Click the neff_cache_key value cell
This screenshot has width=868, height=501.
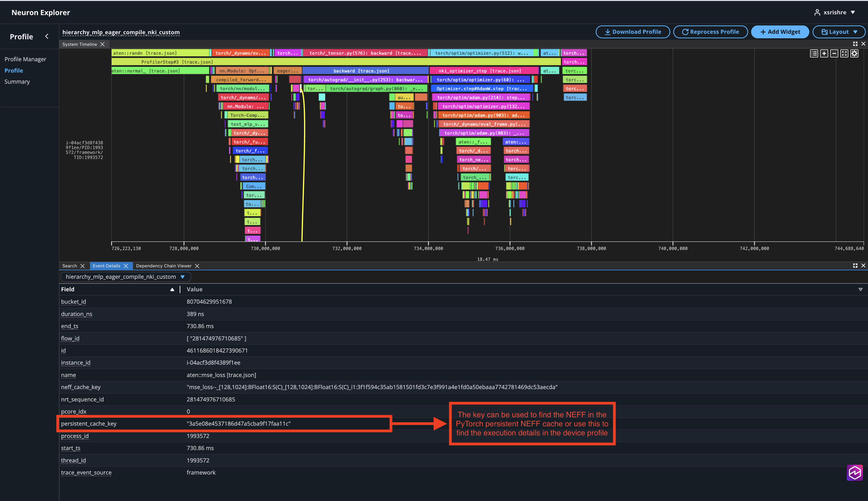(372, 387)
